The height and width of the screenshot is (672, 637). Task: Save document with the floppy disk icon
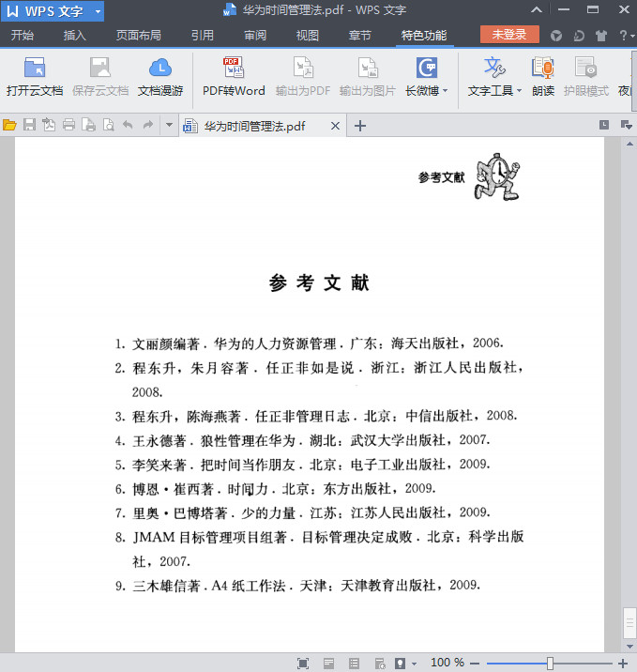point(29,125)
